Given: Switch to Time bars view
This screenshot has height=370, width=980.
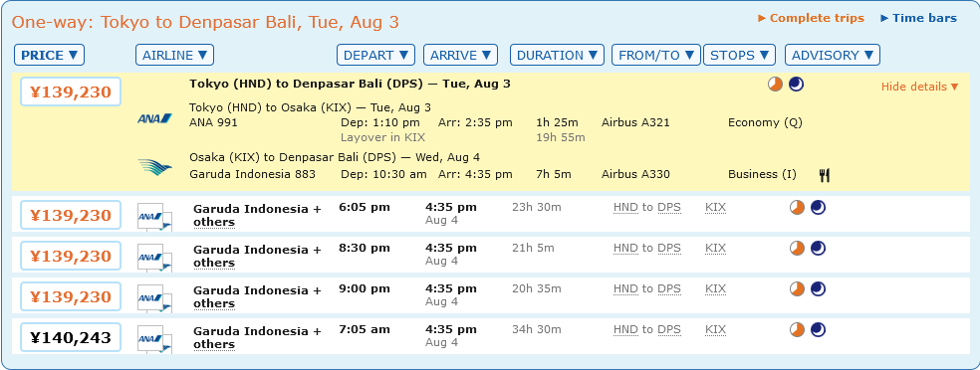Looking at the screenshot, I should click(x=918, y=18).
